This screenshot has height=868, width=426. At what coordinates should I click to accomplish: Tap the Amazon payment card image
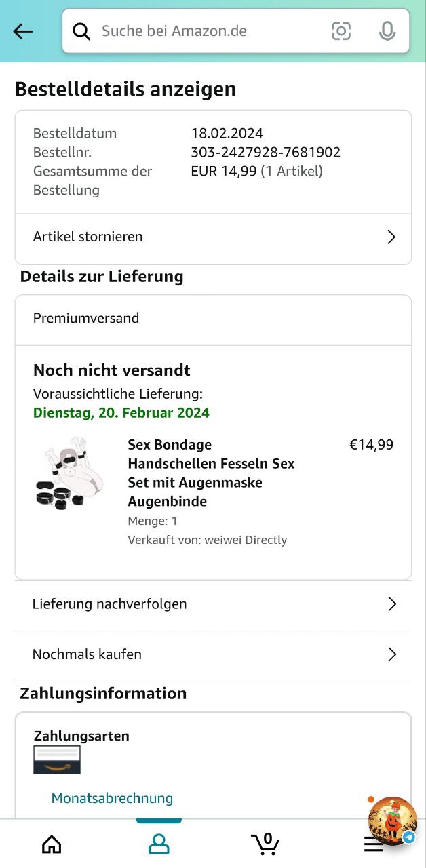click(x=57, y=759)
